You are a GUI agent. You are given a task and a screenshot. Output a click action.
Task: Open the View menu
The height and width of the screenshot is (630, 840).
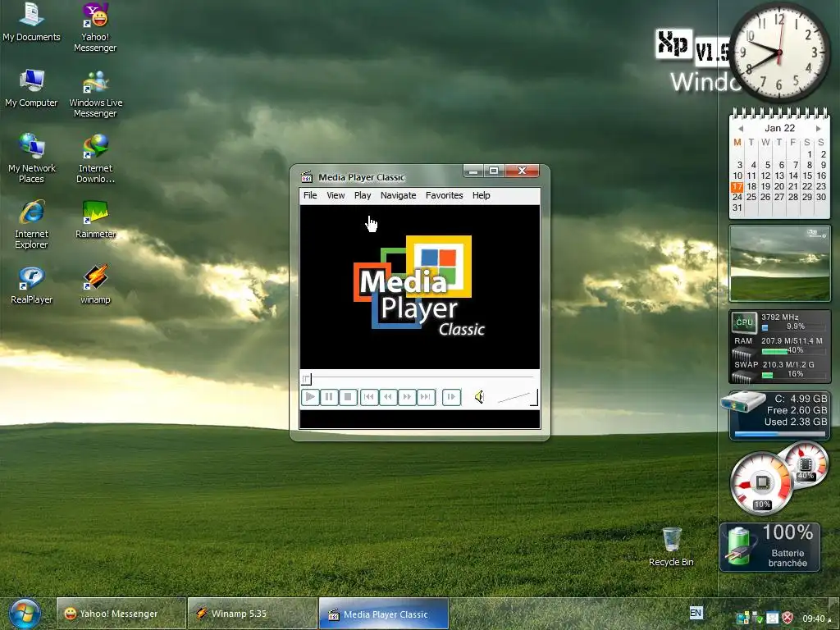pos(336,195)
